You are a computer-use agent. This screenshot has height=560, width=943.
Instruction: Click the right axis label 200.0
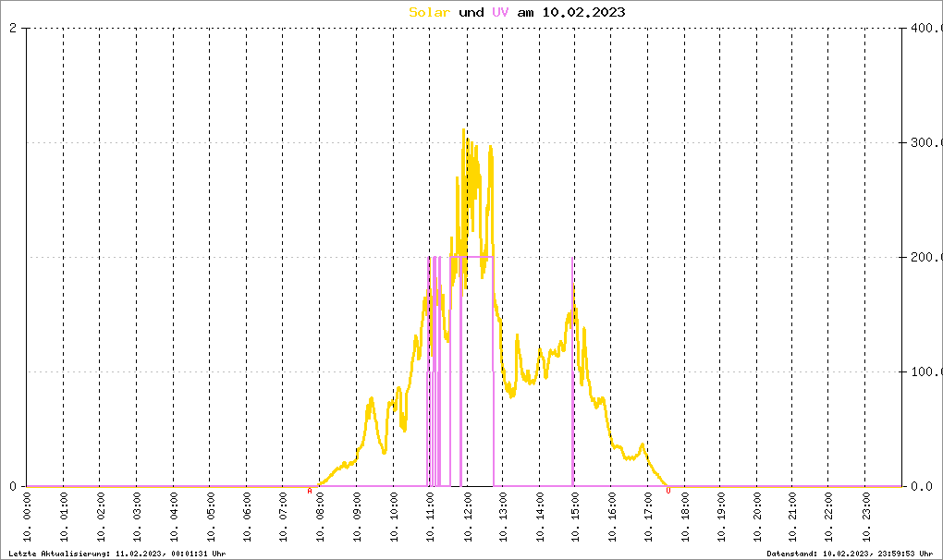[x=926, y=257]
